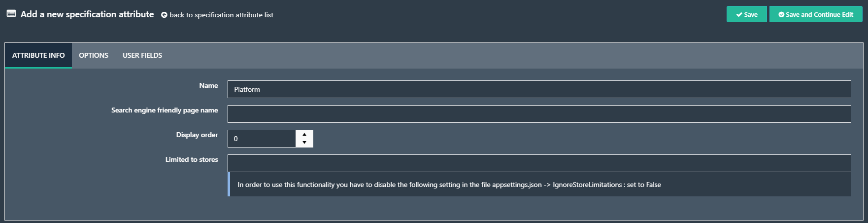
Task: Switch to the Options tab
Action: pos(94,55)
